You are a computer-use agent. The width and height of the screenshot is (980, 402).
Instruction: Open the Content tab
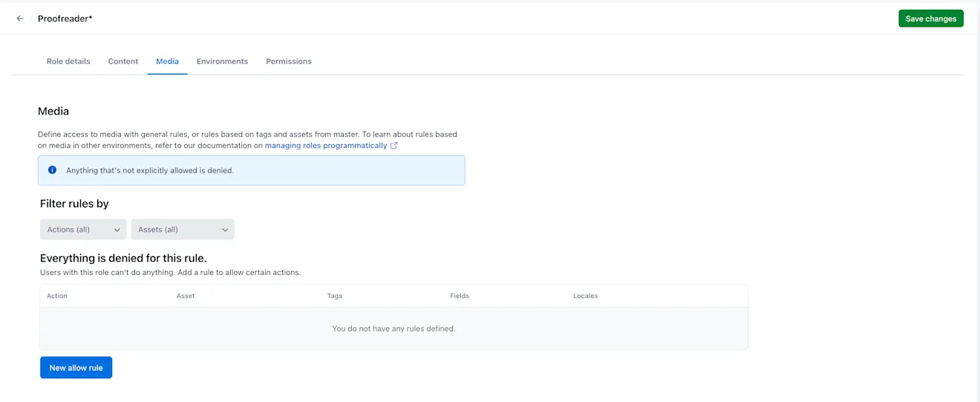(123, 61)
